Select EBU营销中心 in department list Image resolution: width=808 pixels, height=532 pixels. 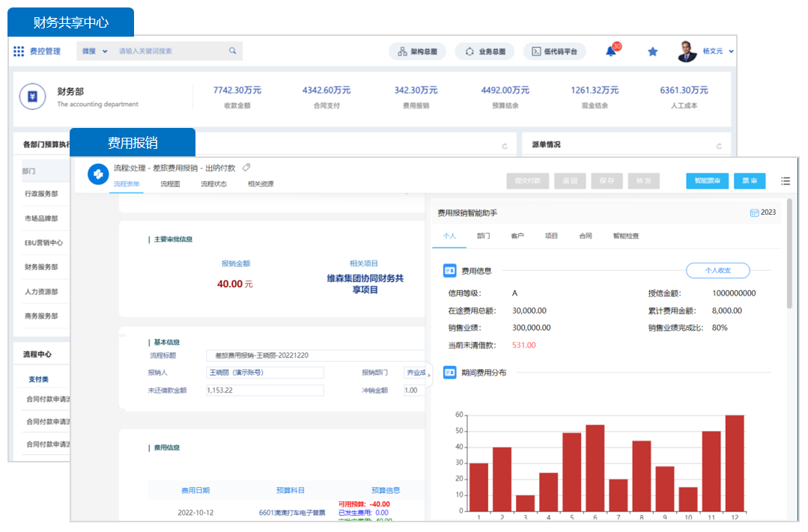click(x=43, y=242)
